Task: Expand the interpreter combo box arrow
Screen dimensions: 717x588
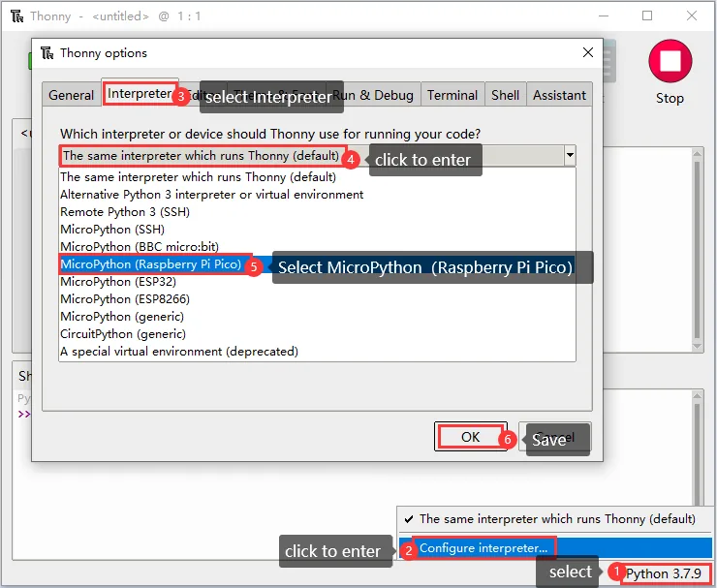Action: (570, 155)
